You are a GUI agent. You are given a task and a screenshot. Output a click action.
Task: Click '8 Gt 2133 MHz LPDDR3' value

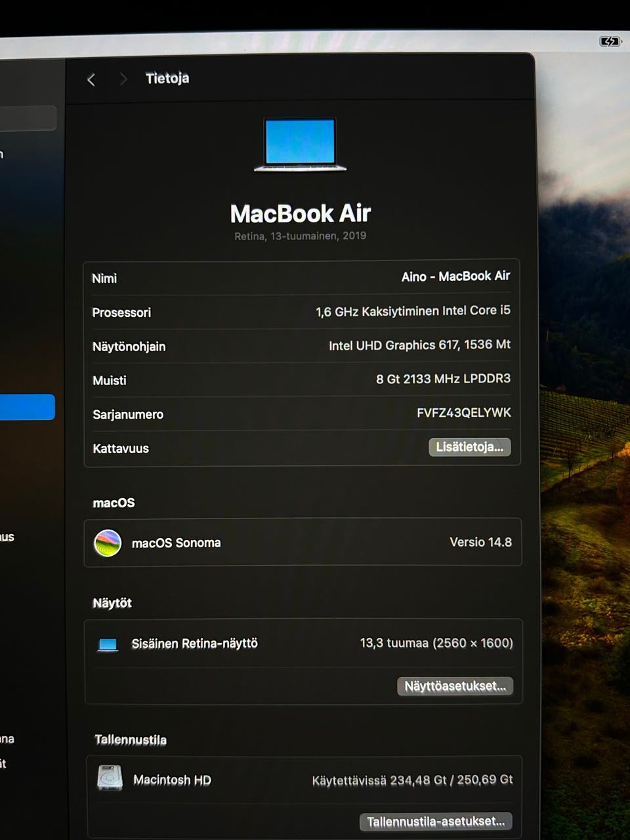pyautogui.click(x=443, y=379)
